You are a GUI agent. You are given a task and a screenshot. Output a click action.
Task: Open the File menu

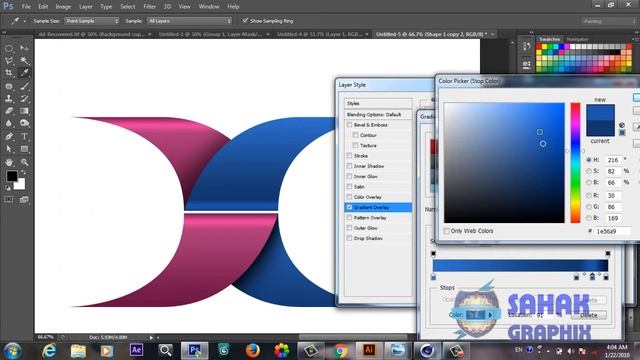tap(26, 7)
